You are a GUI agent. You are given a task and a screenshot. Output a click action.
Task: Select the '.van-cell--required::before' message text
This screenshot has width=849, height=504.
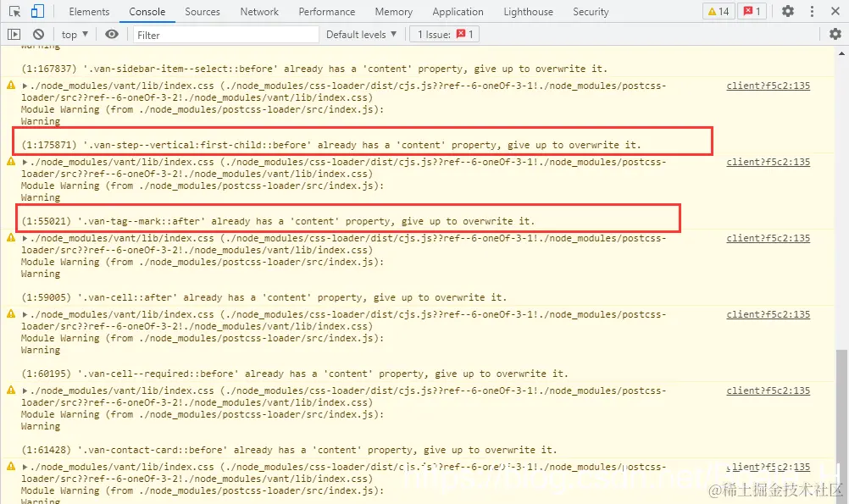[x=295, y=374]
